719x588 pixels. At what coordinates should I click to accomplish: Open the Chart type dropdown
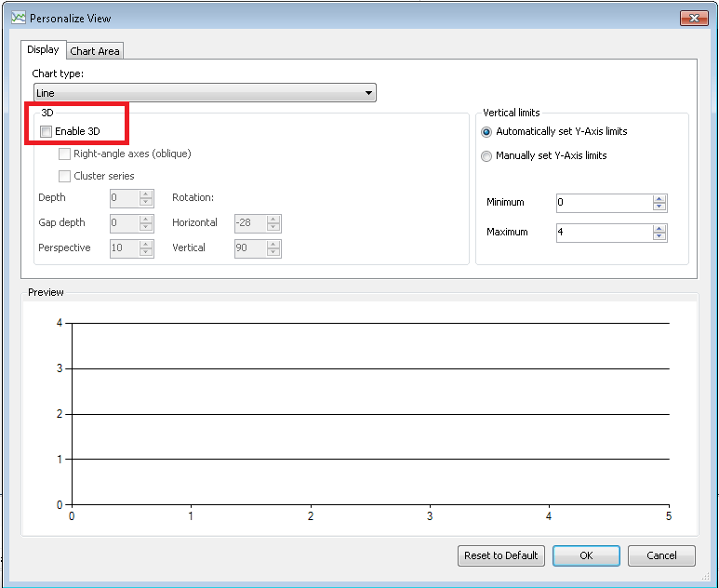[205, 93]
